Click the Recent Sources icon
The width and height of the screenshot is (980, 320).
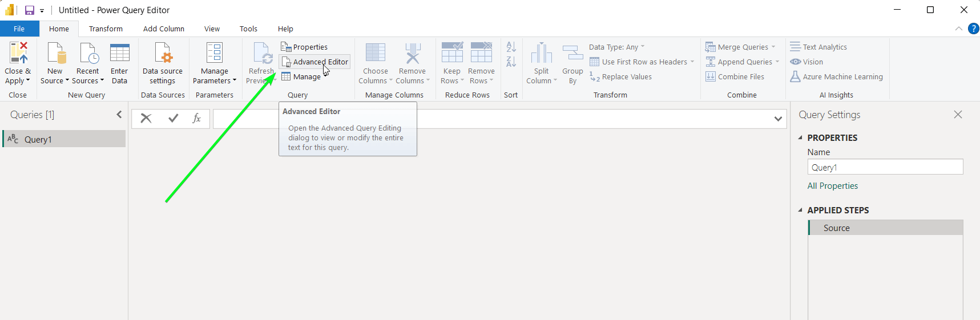tap(88, 52)
